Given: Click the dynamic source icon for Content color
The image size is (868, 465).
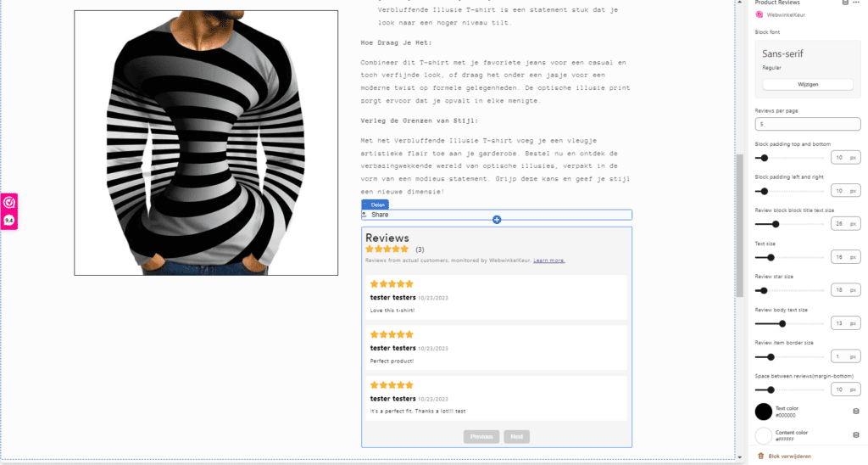Looking at the screenshot, I should click(854, 436).
